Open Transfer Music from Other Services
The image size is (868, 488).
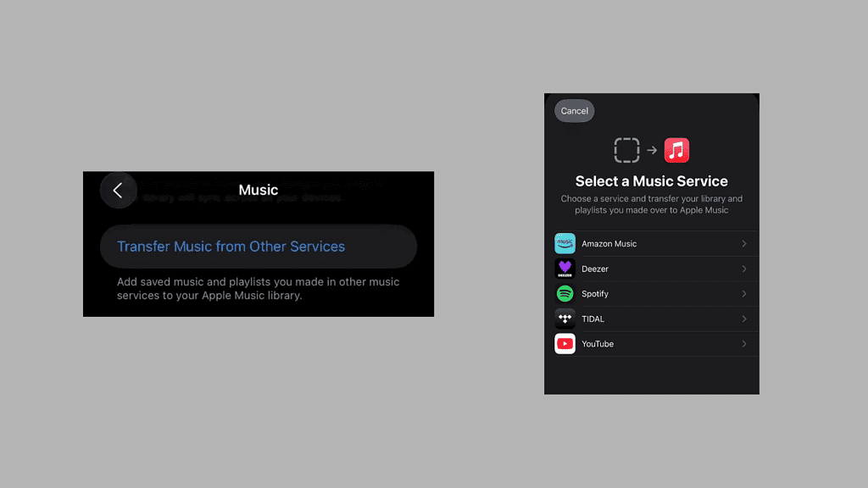coord(259,247)
